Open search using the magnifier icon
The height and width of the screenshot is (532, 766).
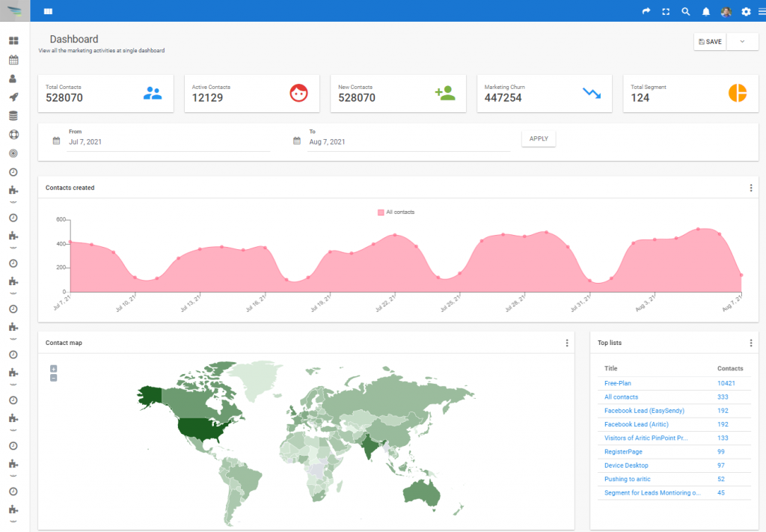686,11
